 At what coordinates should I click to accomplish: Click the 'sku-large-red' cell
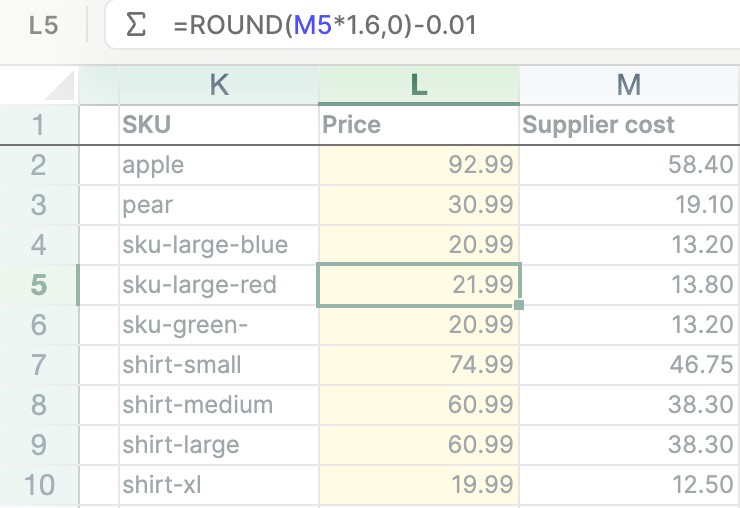219,285
